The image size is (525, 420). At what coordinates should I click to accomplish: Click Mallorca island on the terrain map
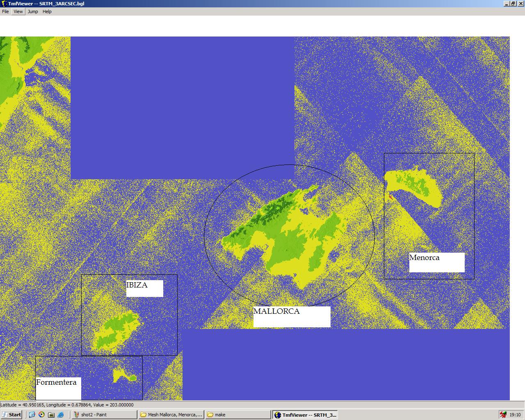click(287, 238)
